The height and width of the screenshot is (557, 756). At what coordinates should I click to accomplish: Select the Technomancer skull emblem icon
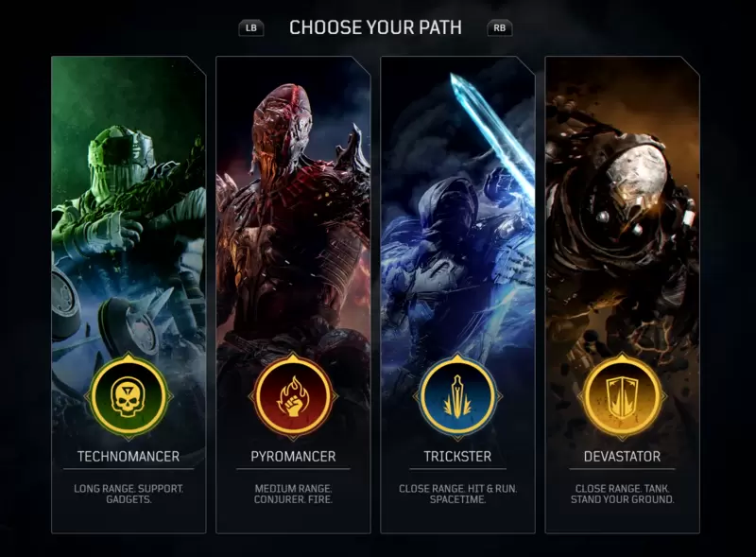click(x=129, y=397)
